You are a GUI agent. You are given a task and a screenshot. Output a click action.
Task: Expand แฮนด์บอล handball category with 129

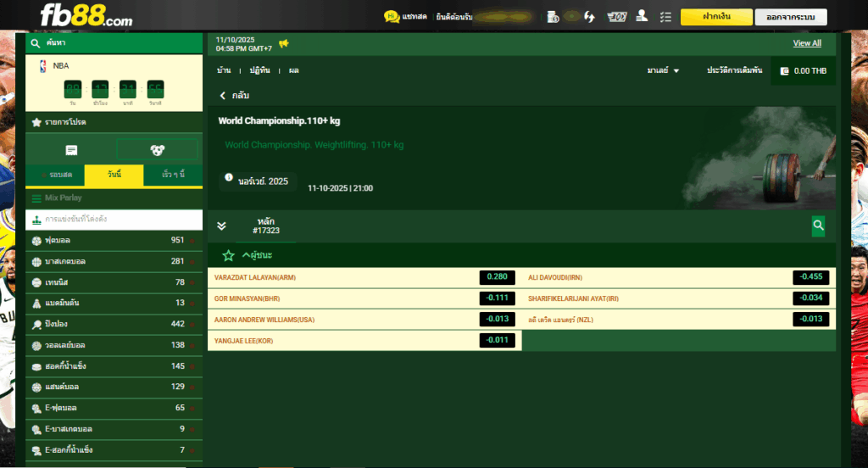pos(114,387)
